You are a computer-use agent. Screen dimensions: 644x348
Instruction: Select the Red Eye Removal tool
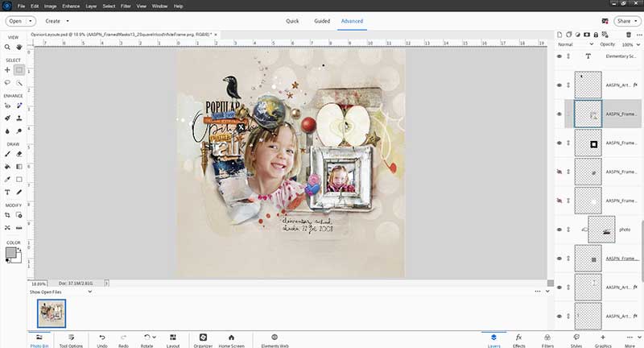pos(7,106)
